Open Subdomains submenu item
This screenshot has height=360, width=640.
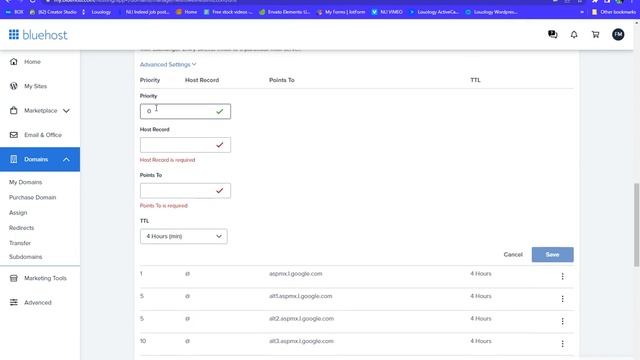point(25,257)
